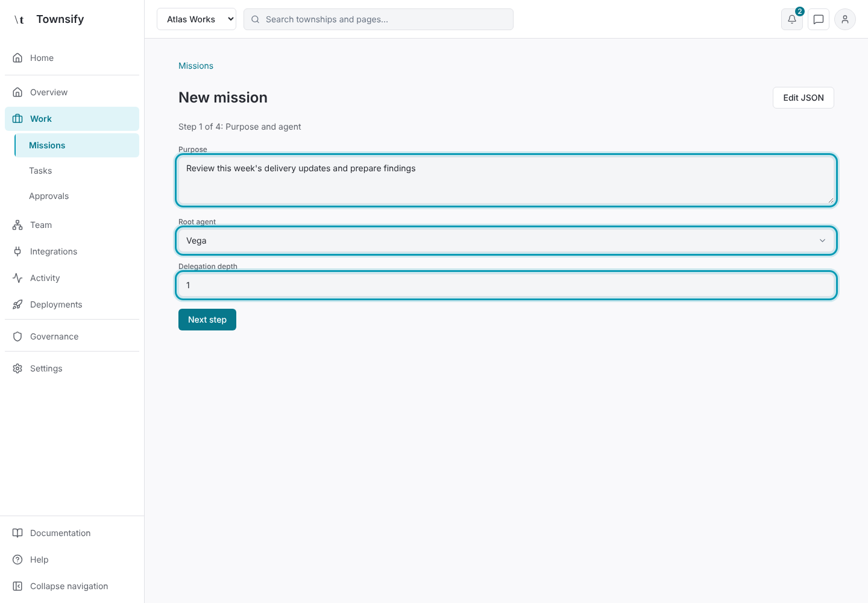The height and width of the screenshot is (603, 868).
Task: Open the Atlas Works workspace dropdown
Action: click(x=197, y=19)
